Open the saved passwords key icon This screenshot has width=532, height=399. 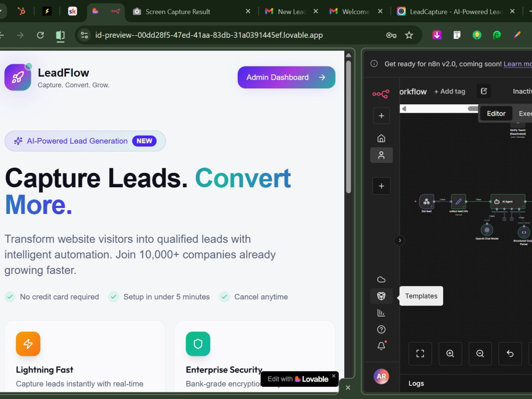click(391, 35)
